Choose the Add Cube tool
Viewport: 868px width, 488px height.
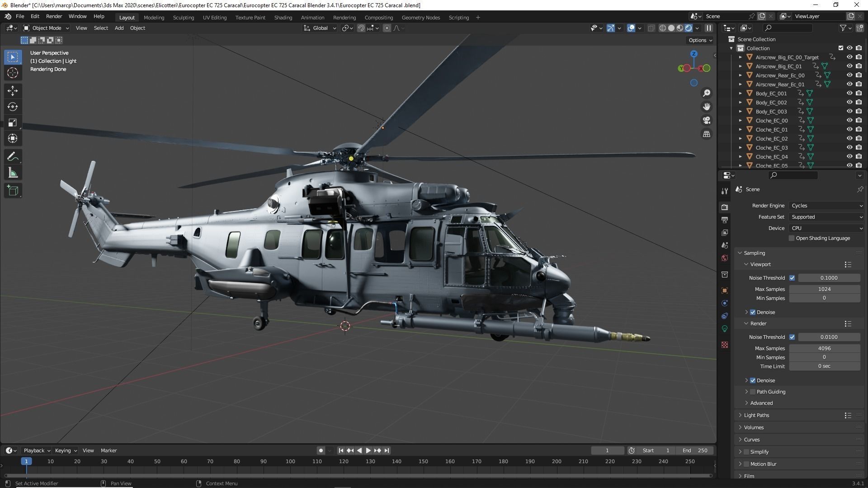click(x=13, y=191)
